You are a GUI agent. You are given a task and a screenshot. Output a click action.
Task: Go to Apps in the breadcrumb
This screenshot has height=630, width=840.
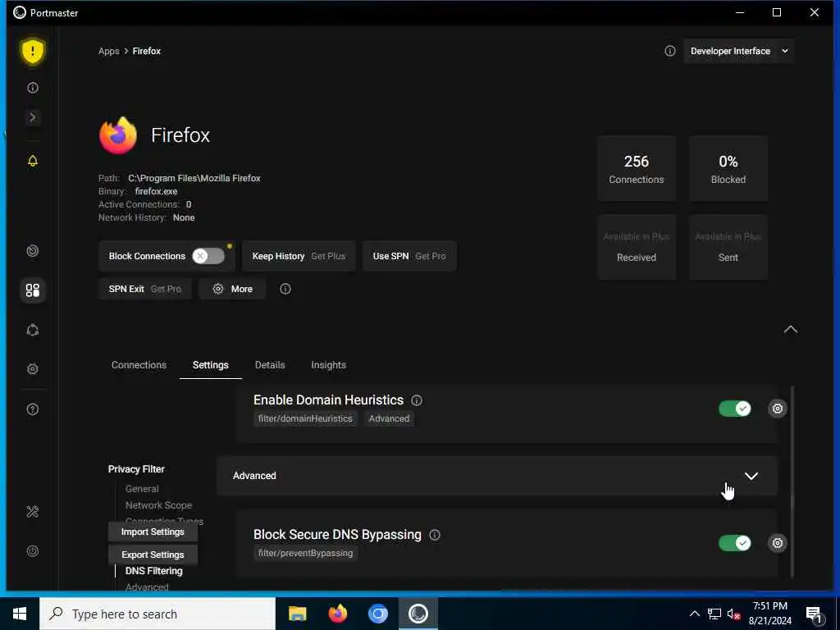point(109,51)
